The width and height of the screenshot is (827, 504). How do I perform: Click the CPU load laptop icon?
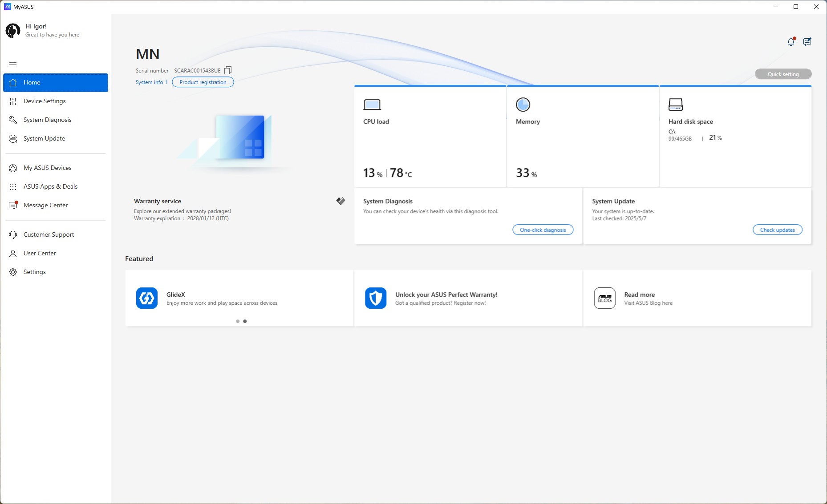(372, 105)
